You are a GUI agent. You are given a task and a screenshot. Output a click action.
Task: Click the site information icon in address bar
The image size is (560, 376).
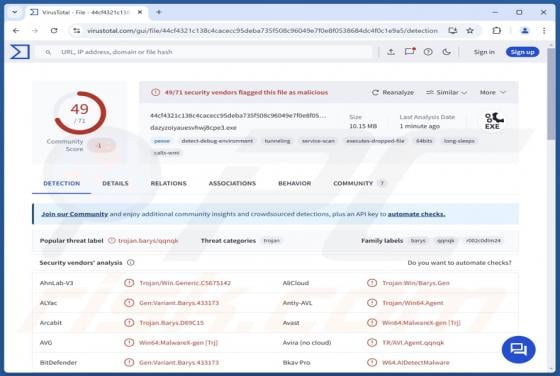76,31
